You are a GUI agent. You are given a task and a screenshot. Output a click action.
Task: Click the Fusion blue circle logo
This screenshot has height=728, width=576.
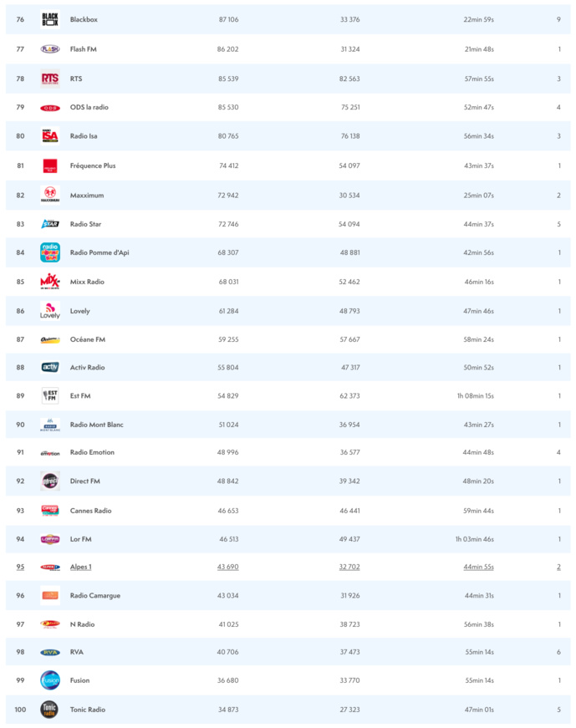(x=50, y=680)
